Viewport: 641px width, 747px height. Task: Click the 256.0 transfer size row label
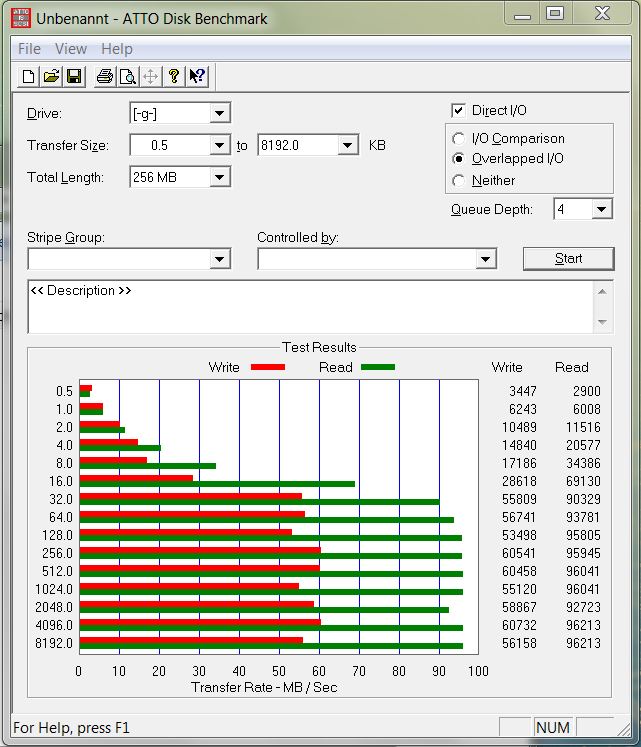pyautogui.click(x=57, y=553)
